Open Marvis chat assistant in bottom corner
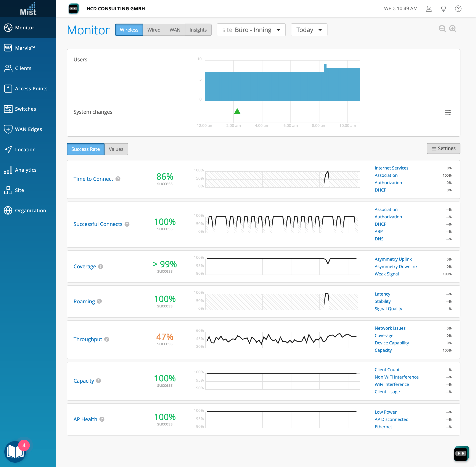This screenshot has width=476, height=467. [461, 453]
